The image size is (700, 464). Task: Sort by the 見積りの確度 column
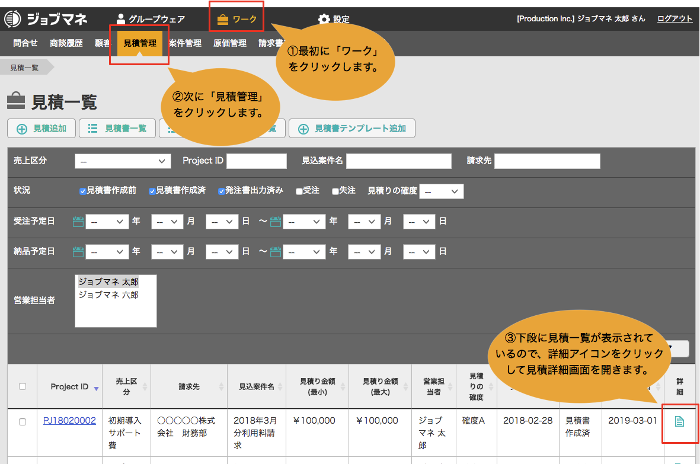(x=476, y=386)
